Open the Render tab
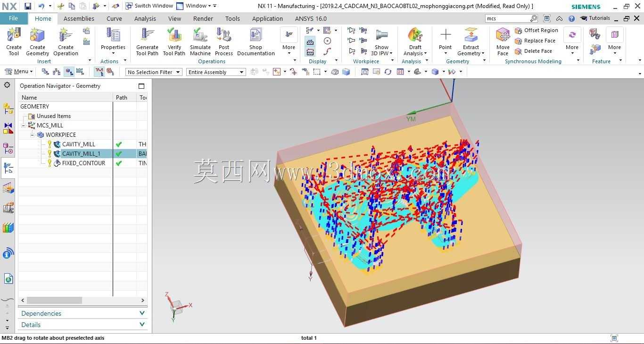Image resolution: width=644 pixels, height=344 pixels. 203,19
